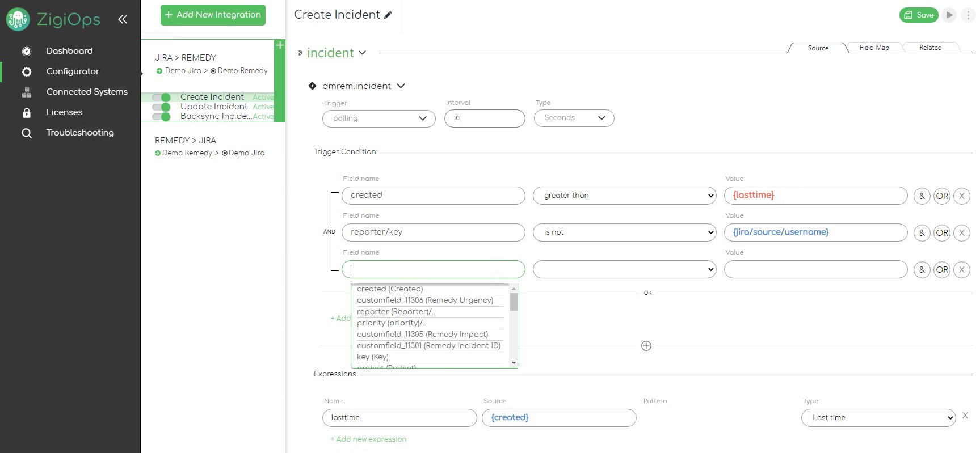980x453 pixels.
Task: Remove reporter/key condition with X
Action: 962,233
